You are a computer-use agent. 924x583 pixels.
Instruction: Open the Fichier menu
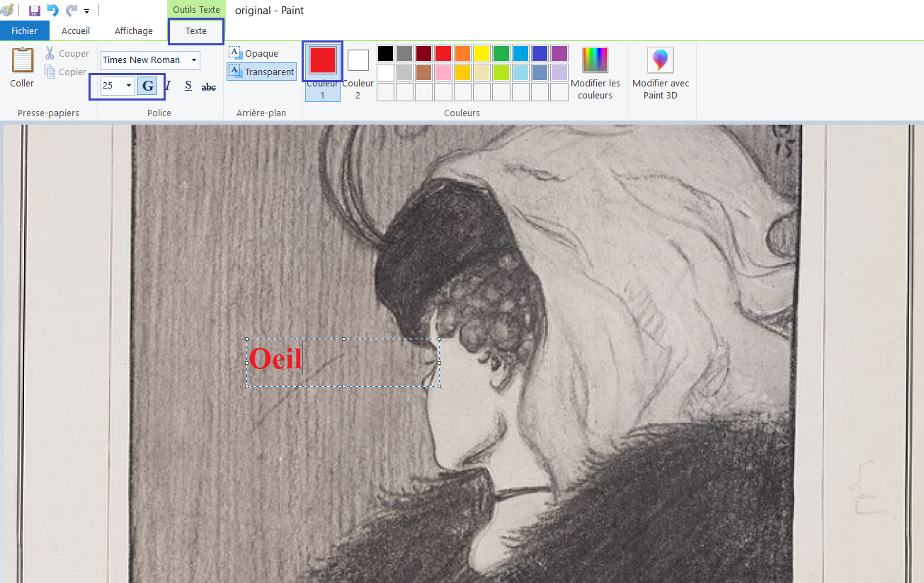(25, 30)
